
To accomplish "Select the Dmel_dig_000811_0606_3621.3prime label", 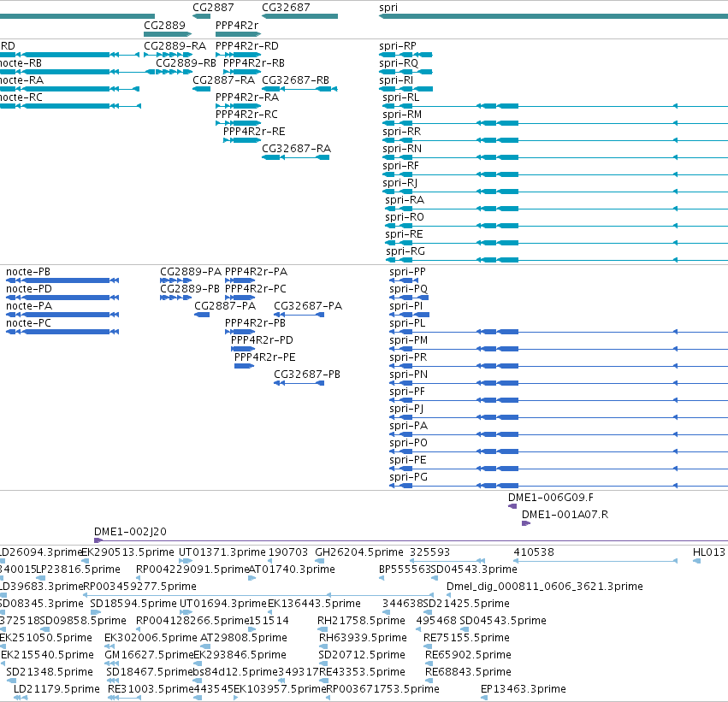I will (x=545, y=587).
